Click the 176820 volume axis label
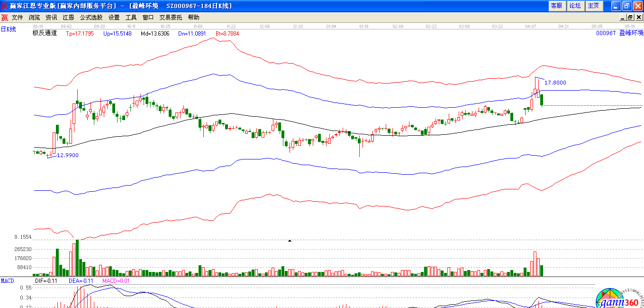The height and width of the screenshot is (308, 644). 23,259
